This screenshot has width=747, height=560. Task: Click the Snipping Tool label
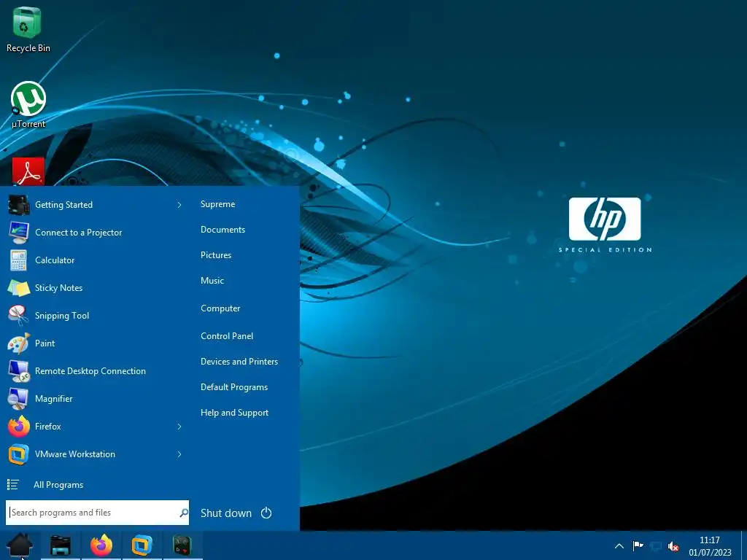tap(62, 316)
